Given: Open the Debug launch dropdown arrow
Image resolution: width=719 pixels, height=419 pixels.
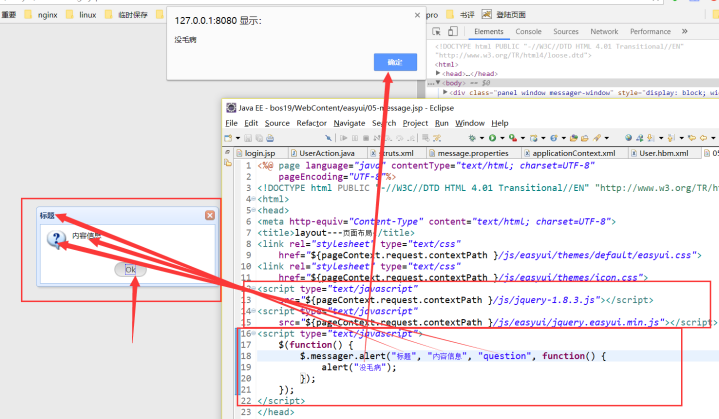Looking at the screenshot, I should pyautogui.click(x=482, y=138).
